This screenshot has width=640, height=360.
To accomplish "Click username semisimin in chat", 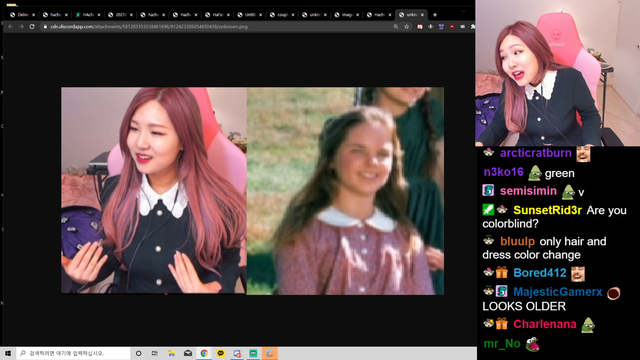I will 528,191.
